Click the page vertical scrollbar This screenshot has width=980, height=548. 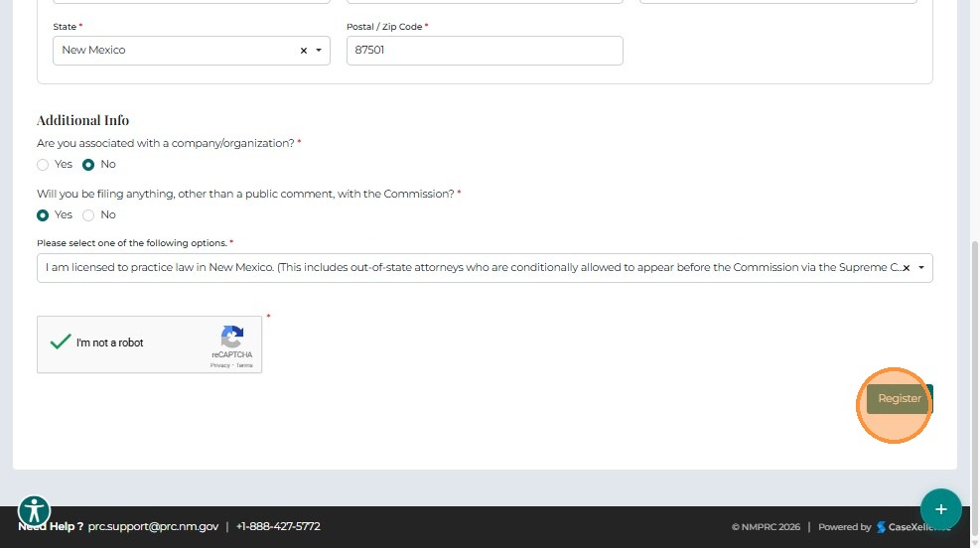(974, 387)
